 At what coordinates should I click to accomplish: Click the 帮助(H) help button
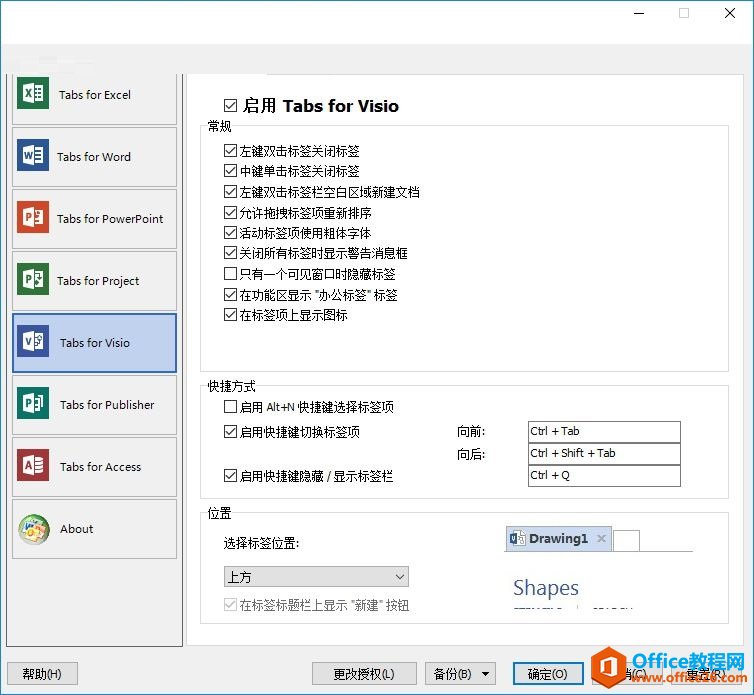click(x=42, y=674)
